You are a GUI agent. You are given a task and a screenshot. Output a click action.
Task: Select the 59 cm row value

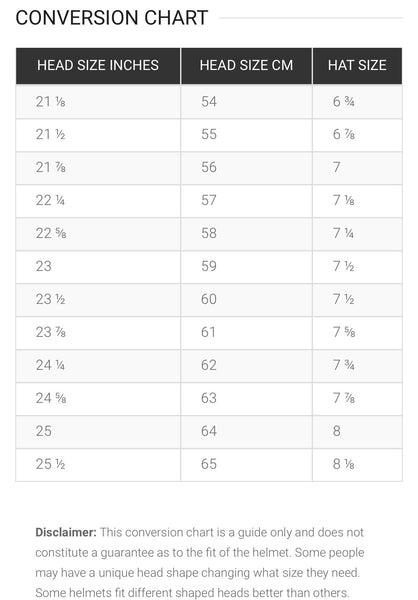pos(247,266)
